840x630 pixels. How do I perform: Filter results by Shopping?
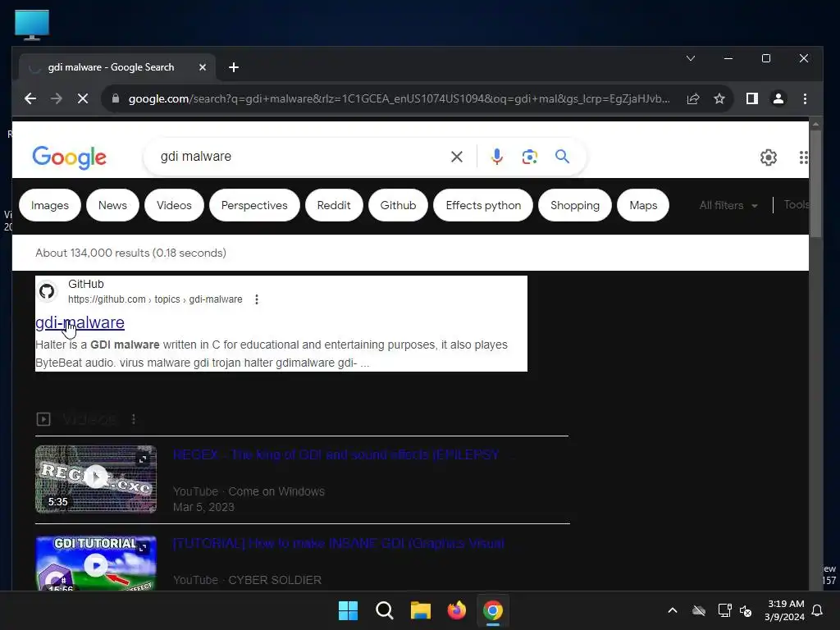tap(575, 205)
